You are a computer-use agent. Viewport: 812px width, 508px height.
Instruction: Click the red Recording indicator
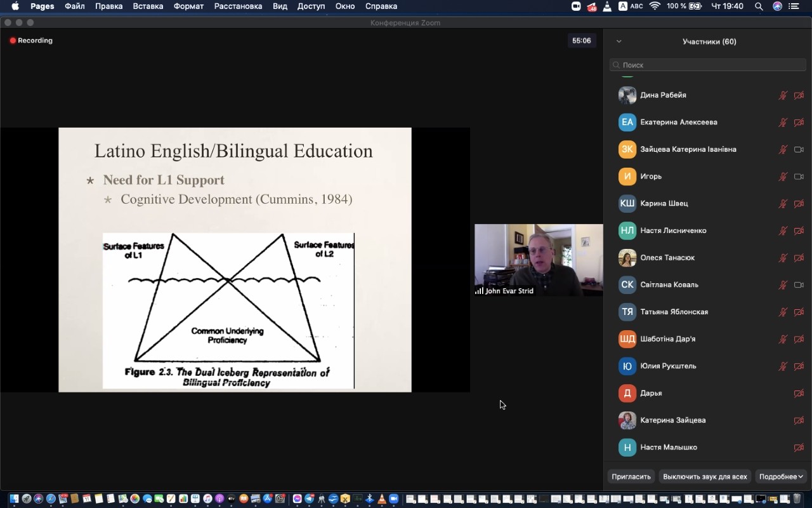coord(31,41)
